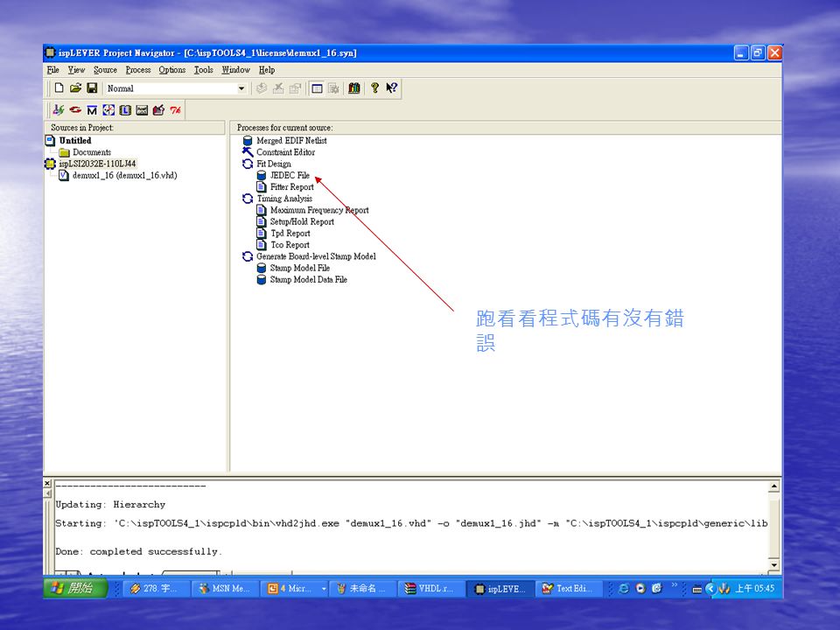The image size is (840, 630).
Task: Select the Fit Design process
Action: click(x=274, y=164)
